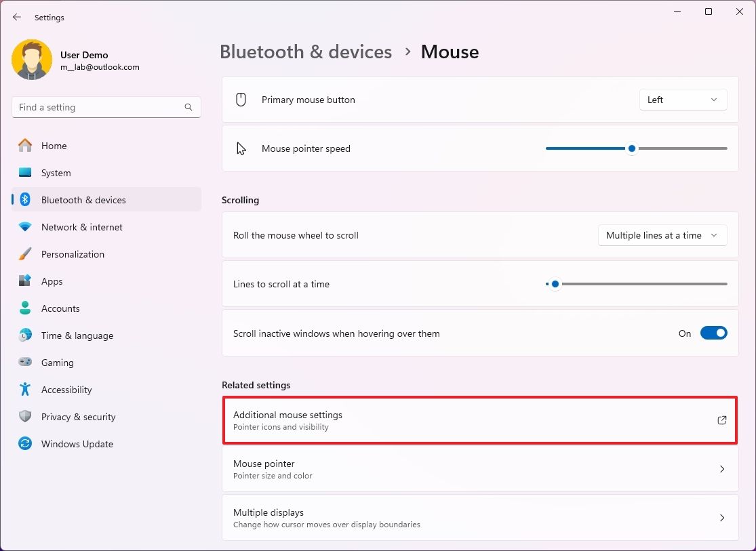The image size is (756, 551).
Task: Open the Gaming controller icon
Action: tap(25, 363)
